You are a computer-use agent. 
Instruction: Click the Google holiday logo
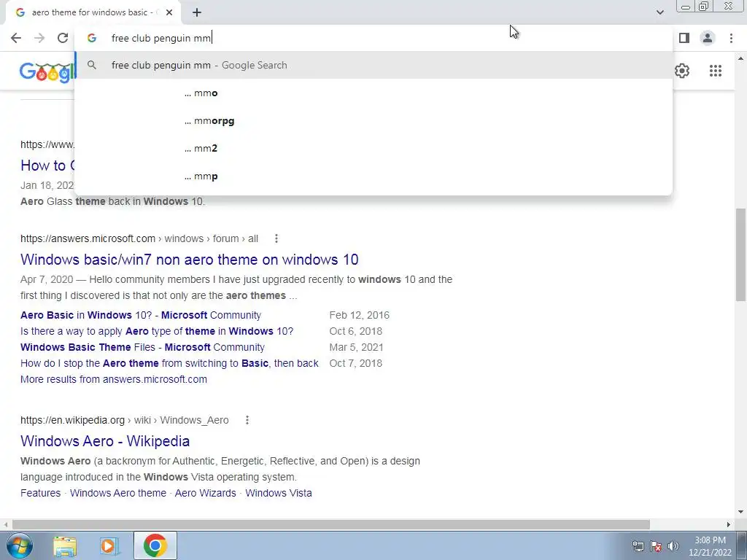click(47, 71)
